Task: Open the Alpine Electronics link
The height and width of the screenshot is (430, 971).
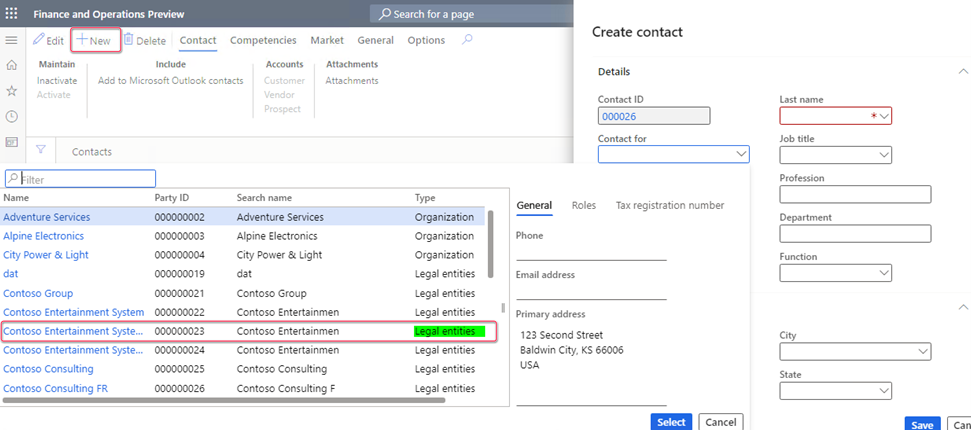Action: [43, 236]
